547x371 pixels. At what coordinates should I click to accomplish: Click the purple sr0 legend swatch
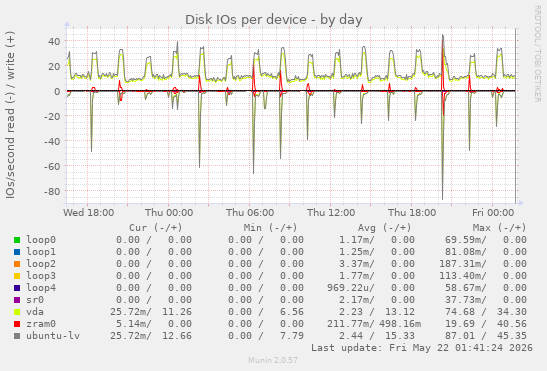click(x=17, y=300)
